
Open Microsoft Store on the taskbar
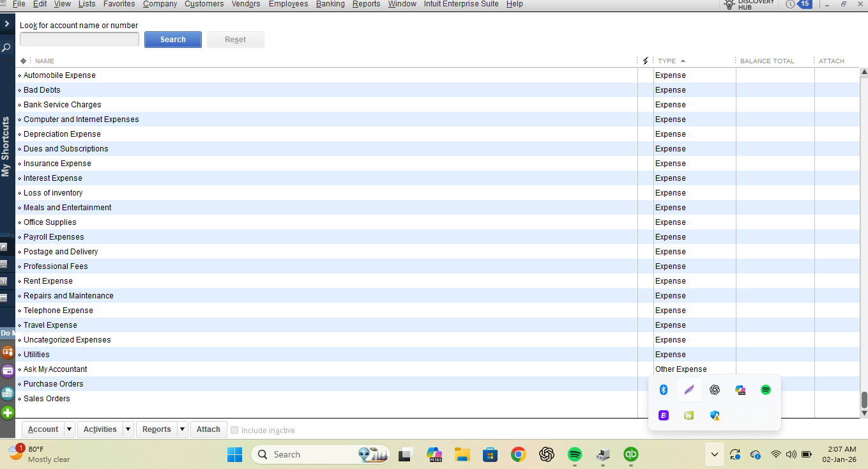[x=491, y=454]
